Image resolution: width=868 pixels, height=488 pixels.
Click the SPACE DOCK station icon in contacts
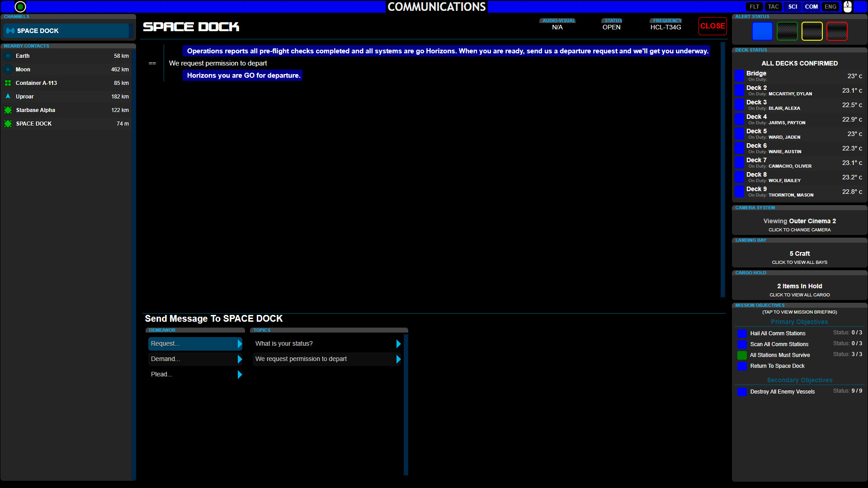click(8, 123)
